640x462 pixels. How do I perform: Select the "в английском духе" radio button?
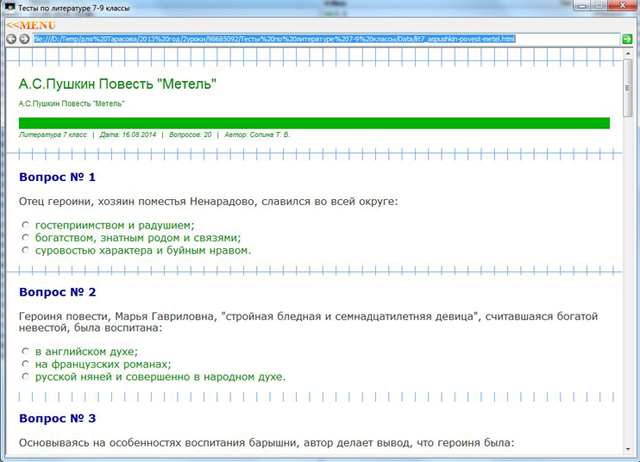click(x=25, y=352)
